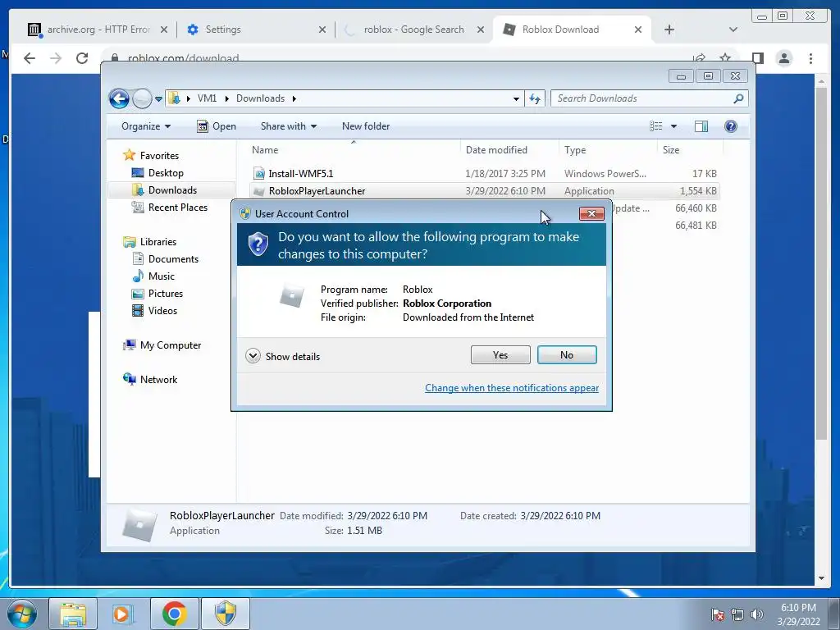Bookmark this page with star icon

(725, 58)
